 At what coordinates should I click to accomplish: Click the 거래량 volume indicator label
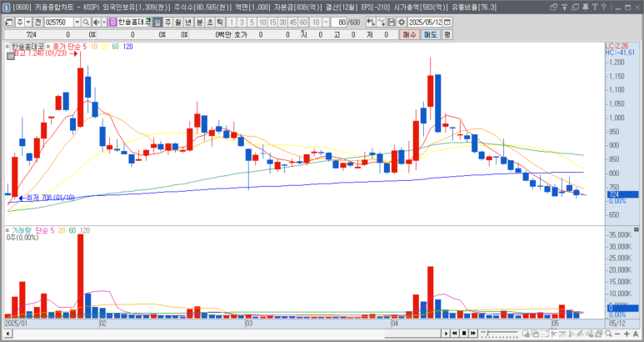coord(22,230)
